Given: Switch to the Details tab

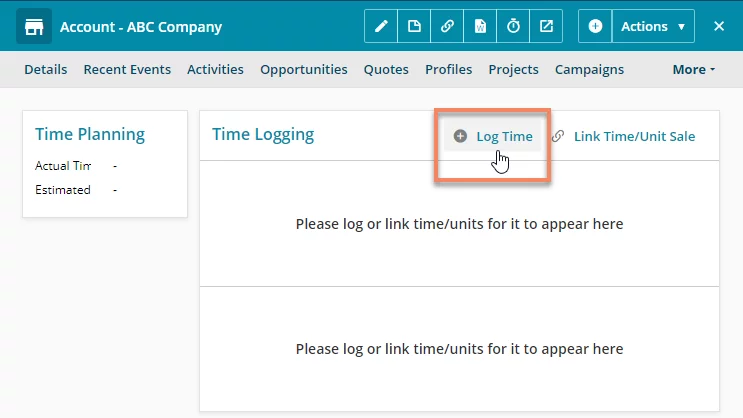Looking at the screenshot, I should point(46,69).
